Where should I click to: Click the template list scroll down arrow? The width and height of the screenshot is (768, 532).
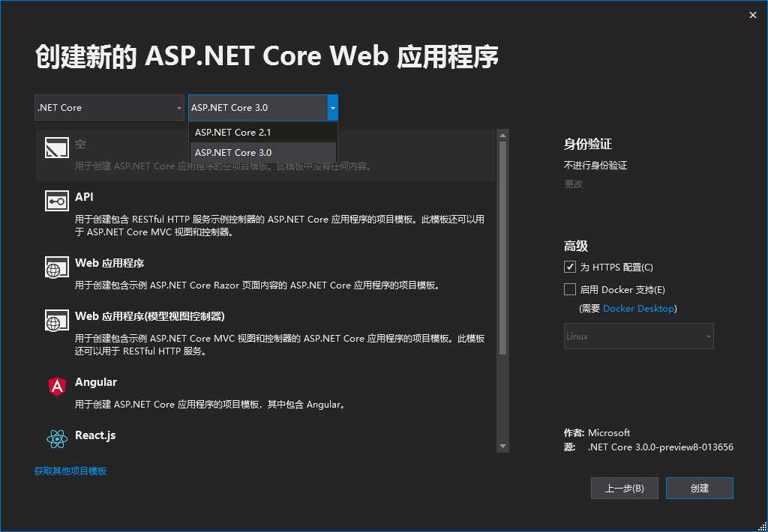(502, 447)
